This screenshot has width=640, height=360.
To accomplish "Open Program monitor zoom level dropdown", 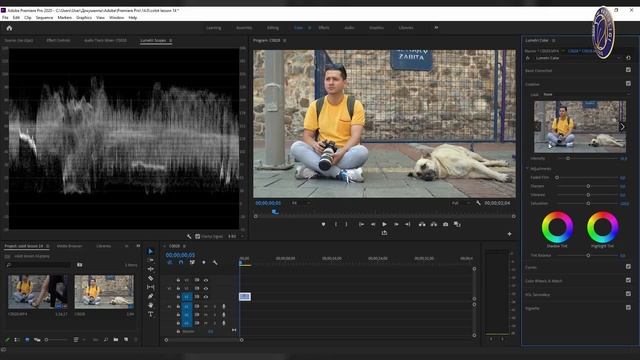I will tap(300, 203).
